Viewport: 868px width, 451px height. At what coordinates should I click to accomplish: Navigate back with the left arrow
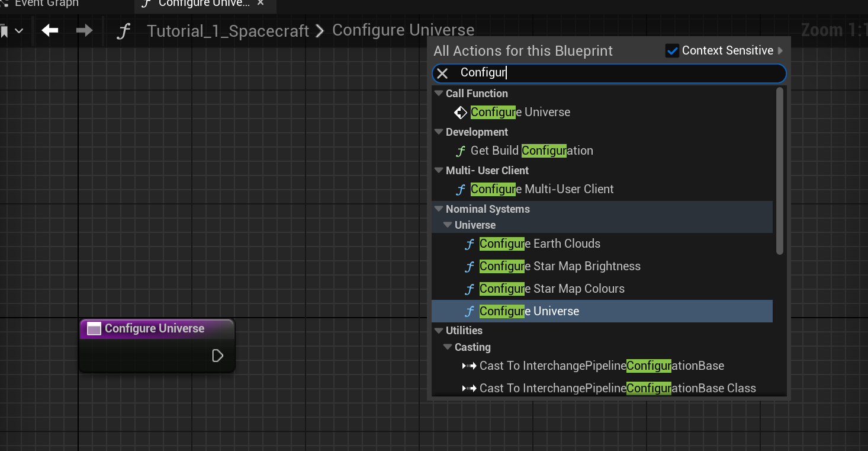(50, 30)
